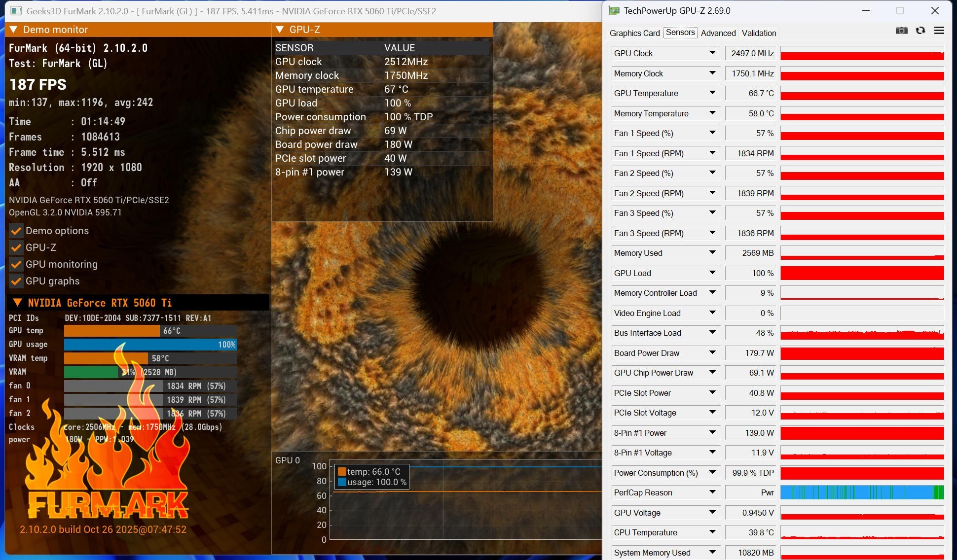The height and width of the screenshot is (560, 957).
Task: Switch to the Graphics Card tab
Action: 634,33
